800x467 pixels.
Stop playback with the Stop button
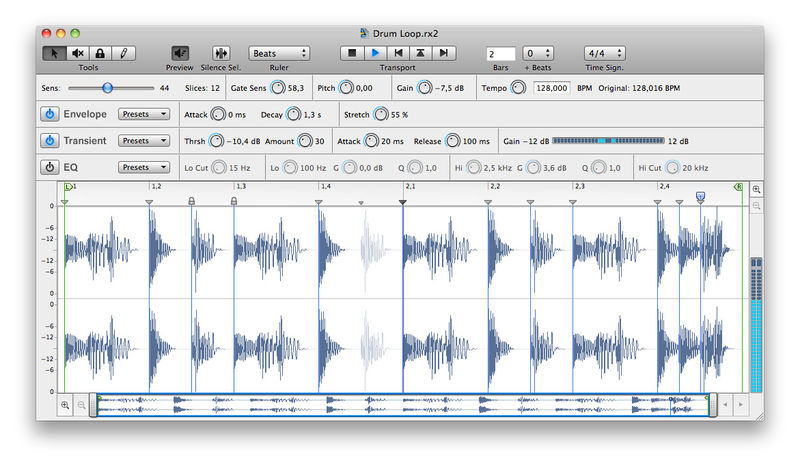[352, 53]
